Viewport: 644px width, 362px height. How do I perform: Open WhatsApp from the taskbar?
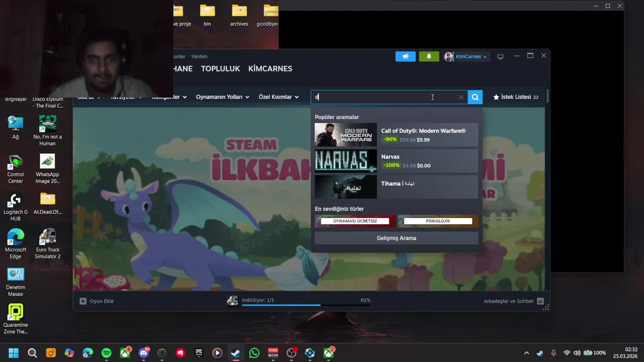click(x=254, y=353)
